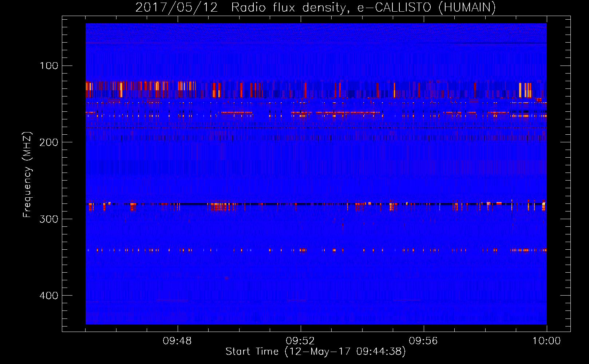Click the 'Start Time (12-May-17 09:44:38)' axis label
The image size is (589, 364).
pyautogui.click(x=316, y=351)
